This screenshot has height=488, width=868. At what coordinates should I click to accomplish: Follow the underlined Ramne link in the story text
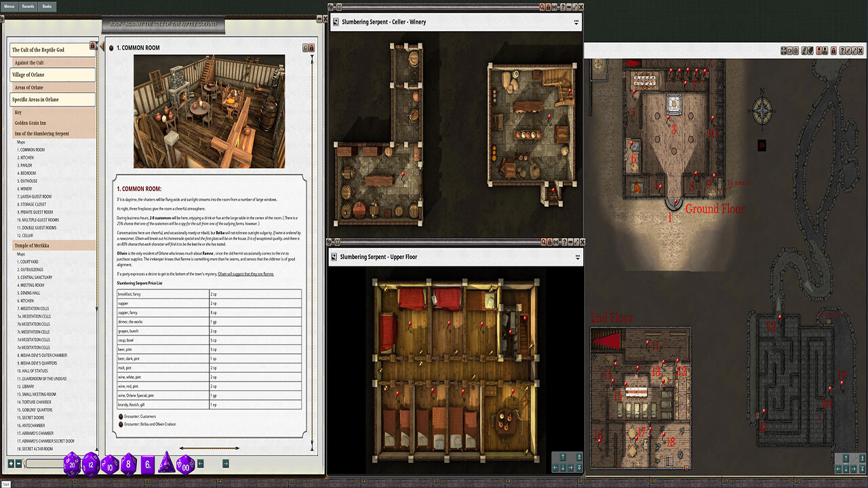[x=270, y=274]
